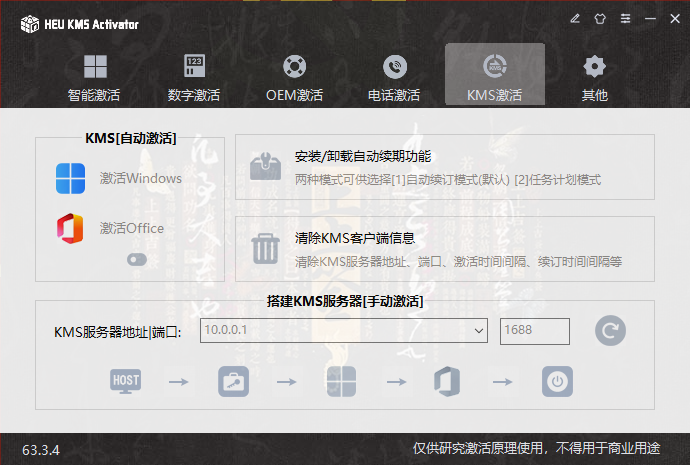Click the port field showing 1688

click(535, 331)
